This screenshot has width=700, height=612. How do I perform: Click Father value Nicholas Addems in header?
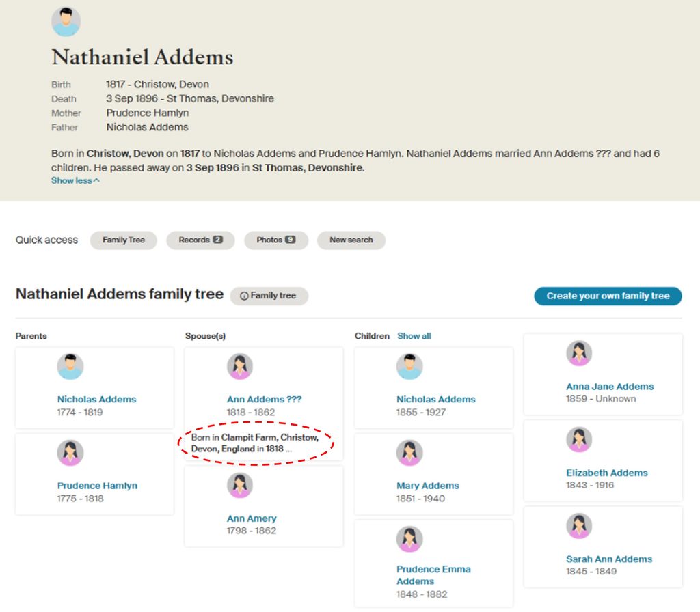(x=147, y=127)
